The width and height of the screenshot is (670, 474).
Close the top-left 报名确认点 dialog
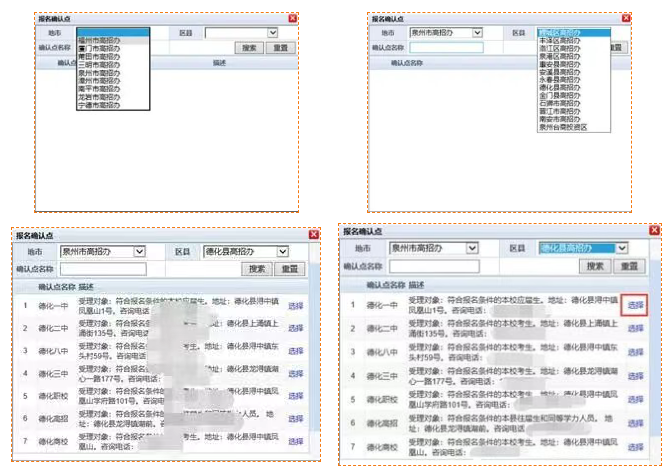[292, 18]
